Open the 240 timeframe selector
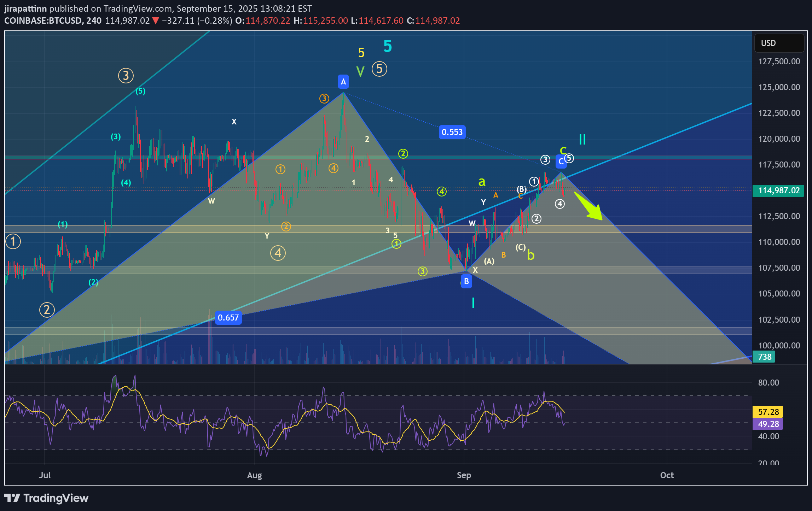812x511 pixels. coord(93,21)
